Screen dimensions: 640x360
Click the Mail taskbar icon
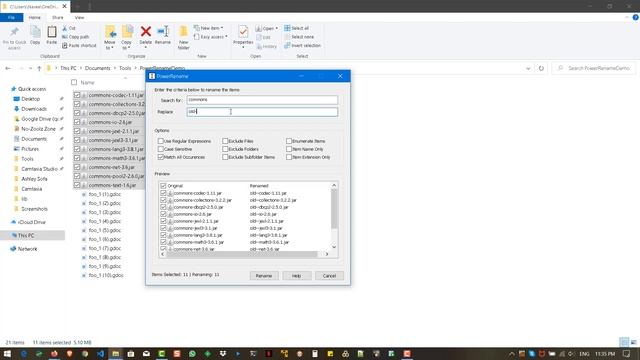tap(146, 353)
